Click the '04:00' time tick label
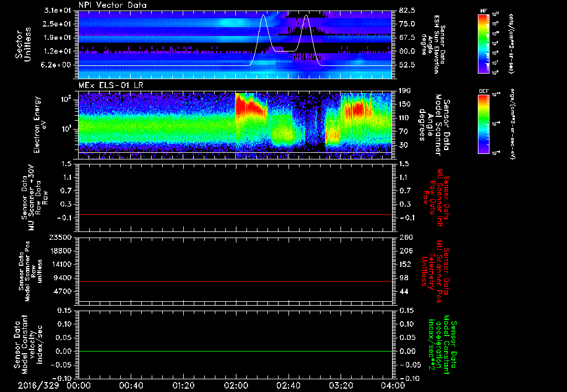 pyautogui.click(x=393, y=385)
